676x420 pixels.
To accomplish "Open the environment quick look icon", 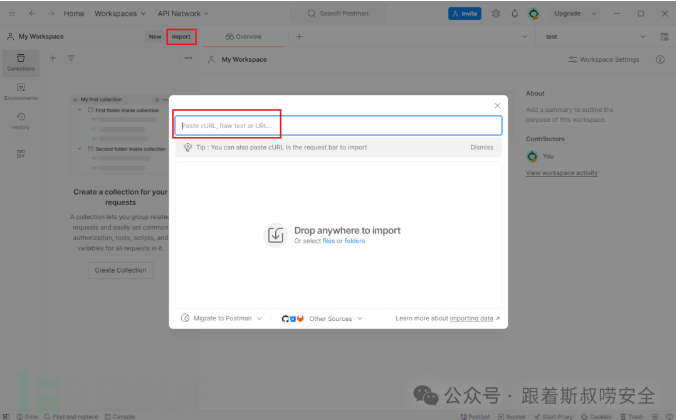I will coord(664,37).
